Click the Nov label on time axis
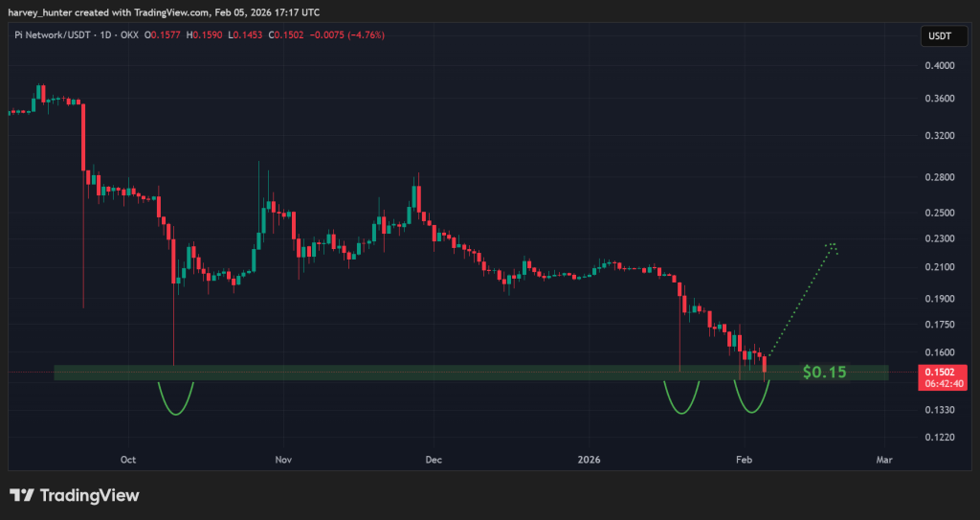 (x=282, y=460)
